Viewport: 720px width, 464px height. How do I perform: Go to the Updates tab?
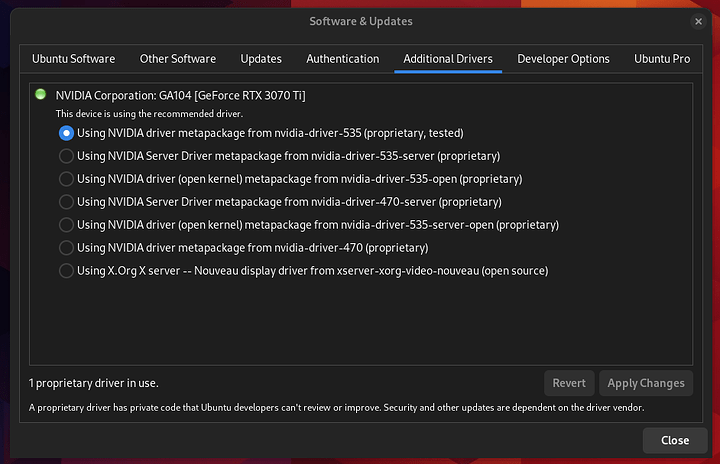[x=261, y=59]
